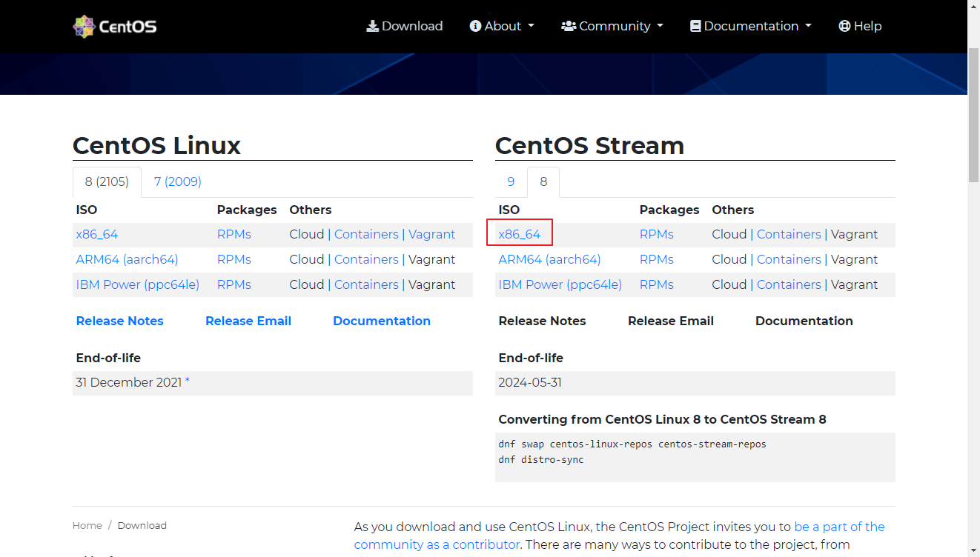This screenshot has height=557, width=980.
Task: Download CentOS Linux ARM64 (aarch64) ISO
Action: [x=127, y=259]
